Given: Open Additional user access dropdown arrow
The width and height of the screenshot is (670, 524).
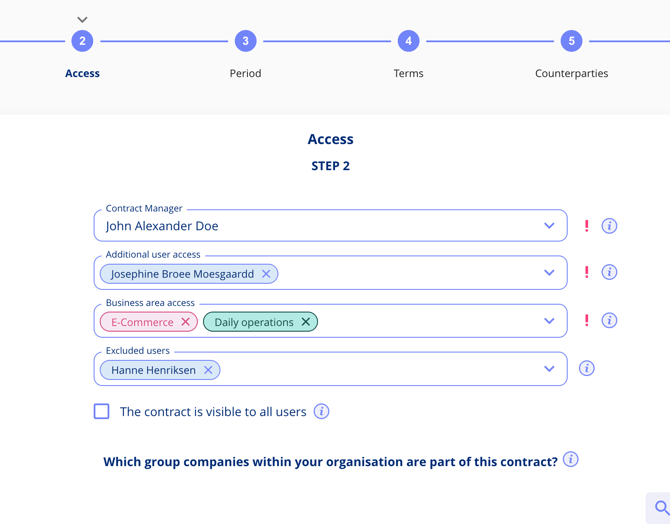Looking at the screenshot, I should [549, 272].
